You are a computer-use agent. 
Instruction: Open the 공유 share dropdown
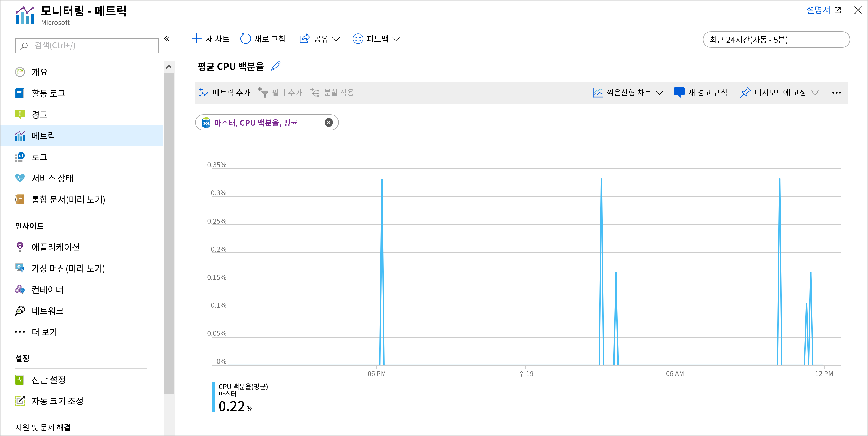tap(319, 39)
